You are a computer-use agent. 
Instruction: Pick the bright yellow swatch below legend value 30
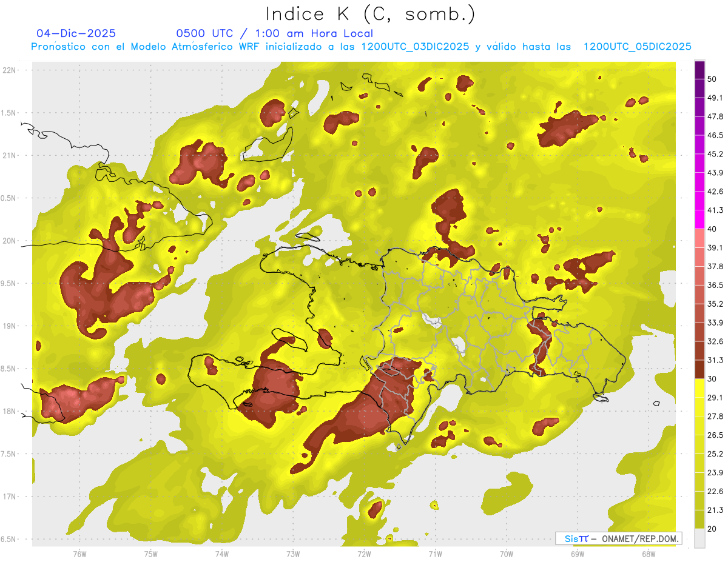tap(699, 388)
